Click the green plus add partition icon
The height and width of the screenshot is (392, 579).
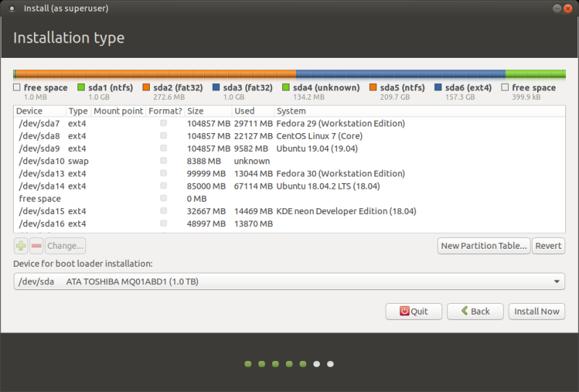pos(20,246)
